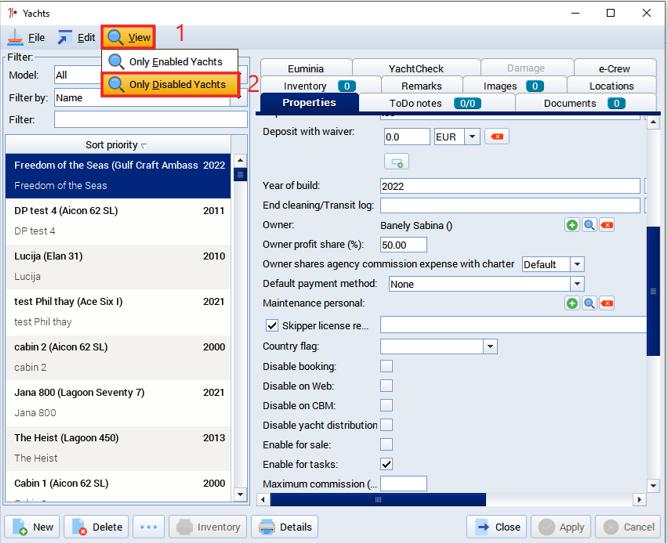Select Freedom of the Seas row

[118, 175]
